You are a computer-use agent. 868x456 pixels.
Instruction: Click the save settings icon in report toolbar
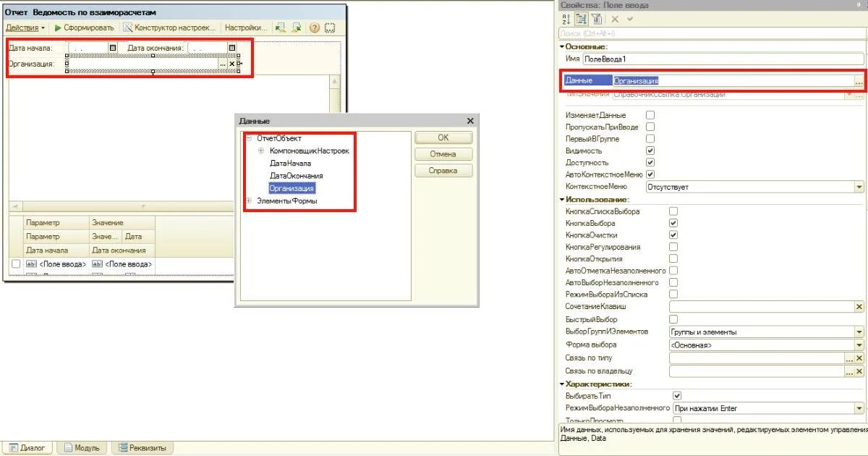[297, 28]
